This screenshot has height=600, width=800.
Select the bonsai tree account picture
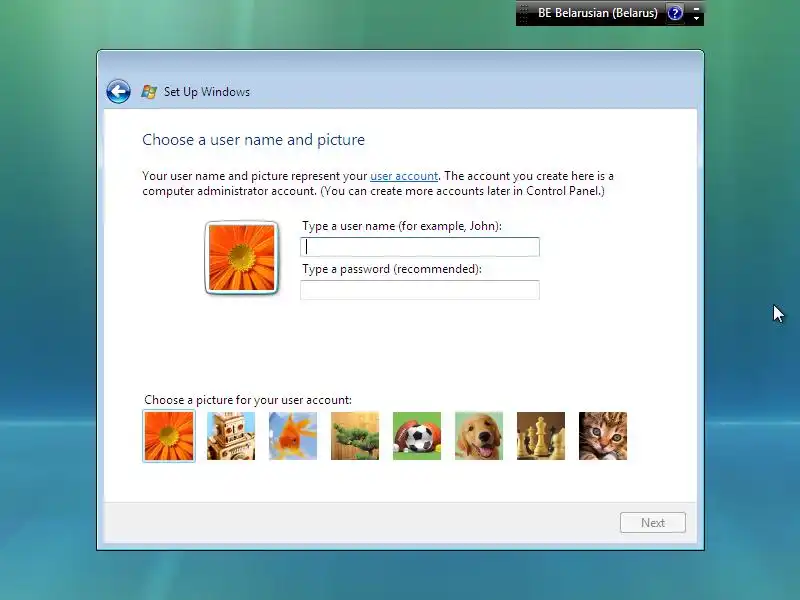pyautogui.click(x=355, y=436)
